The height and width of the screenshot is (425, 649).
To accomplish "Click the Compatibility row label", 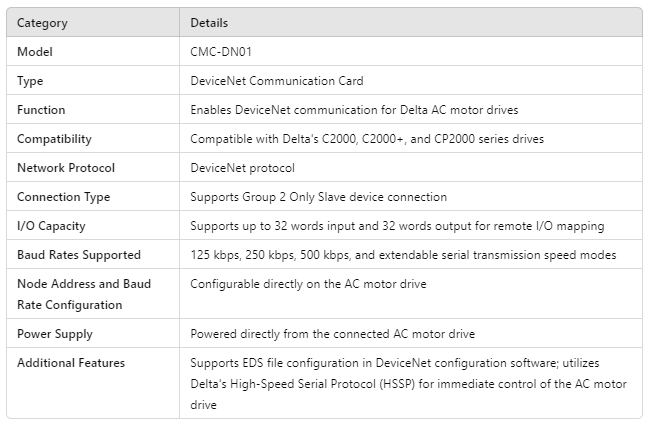I will pyautogui.click(x=54, y=139).
